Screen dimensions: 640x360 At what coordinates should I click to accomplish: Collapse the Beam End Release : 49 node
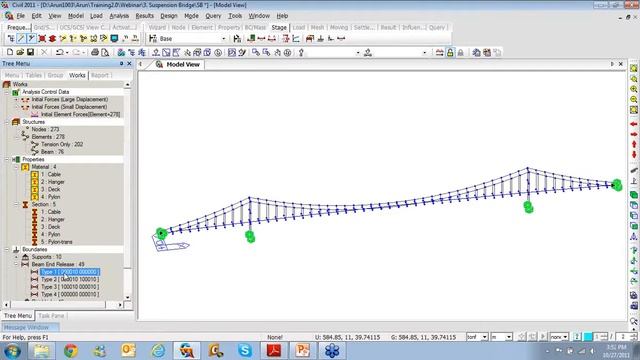(16, 264)
